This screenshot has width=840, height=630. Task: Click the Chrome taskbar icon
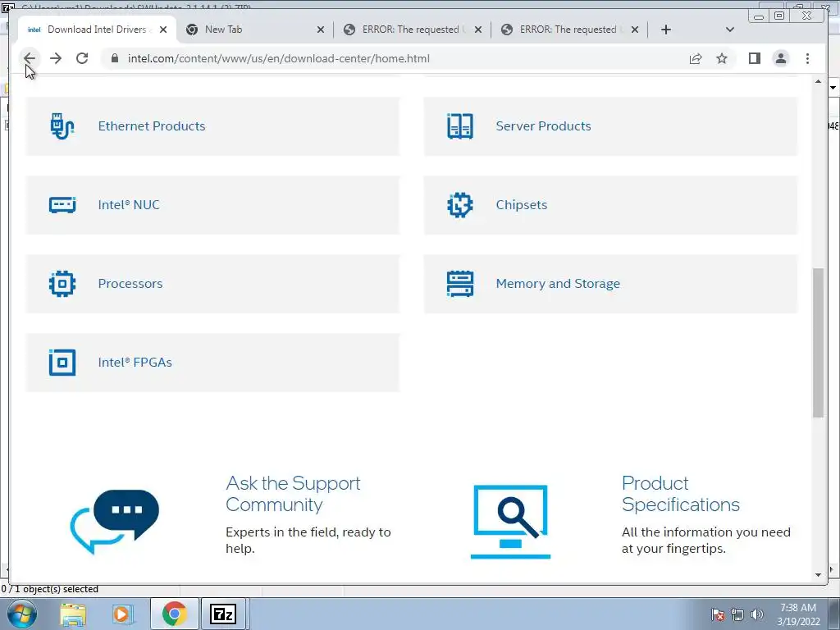point(175,614)
